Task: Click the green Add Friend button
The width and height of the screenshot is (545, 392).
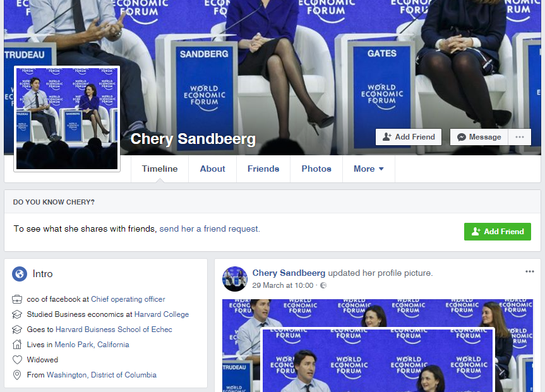Action: tap(498, 232)
